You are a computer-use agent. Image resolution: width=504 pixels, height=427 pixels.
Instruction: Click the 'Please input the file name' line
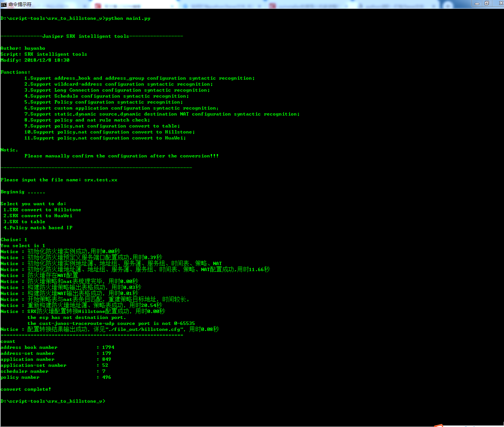pos(59,180)
